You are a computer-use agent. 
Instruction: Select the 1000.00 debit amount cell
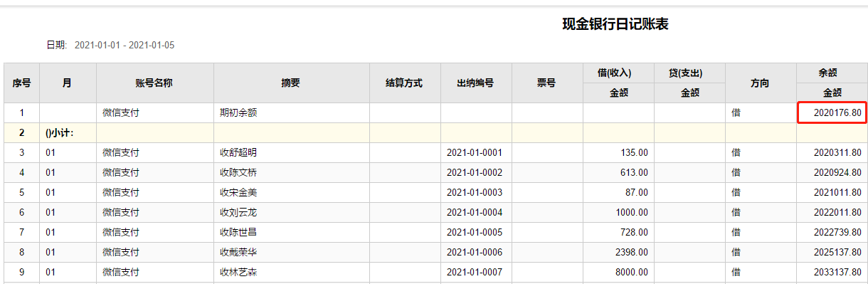[x=618, y=213]
